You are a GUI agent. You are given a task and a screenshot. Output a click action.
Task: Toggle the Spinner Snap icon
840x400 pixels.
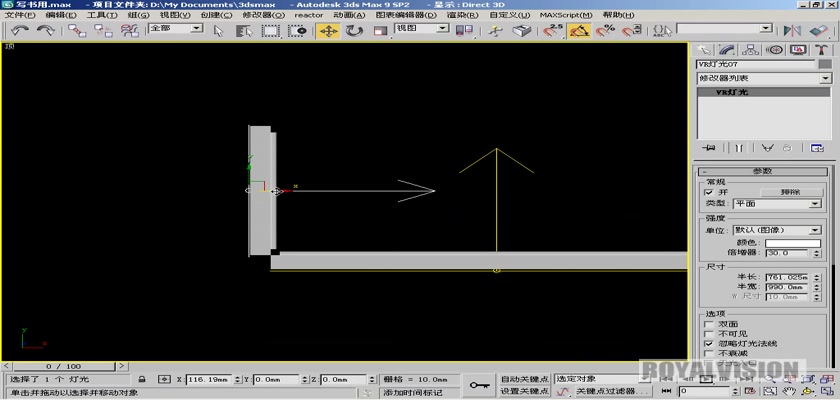[x=632, y=31]
